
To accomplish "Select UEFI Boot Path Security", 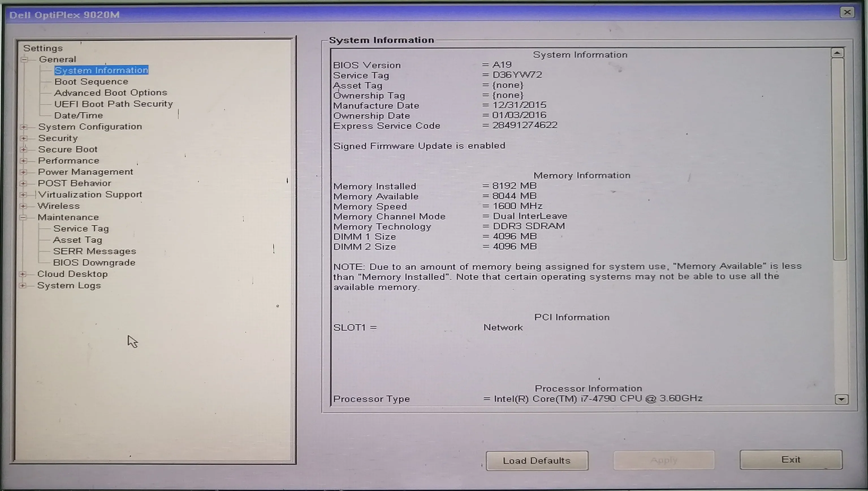I will tap(113, 104).
